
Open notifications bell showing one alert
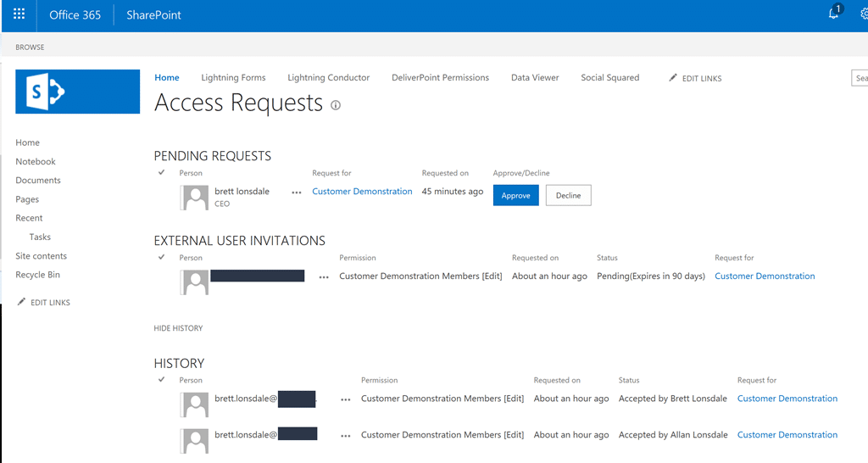(x=834, y=12)
